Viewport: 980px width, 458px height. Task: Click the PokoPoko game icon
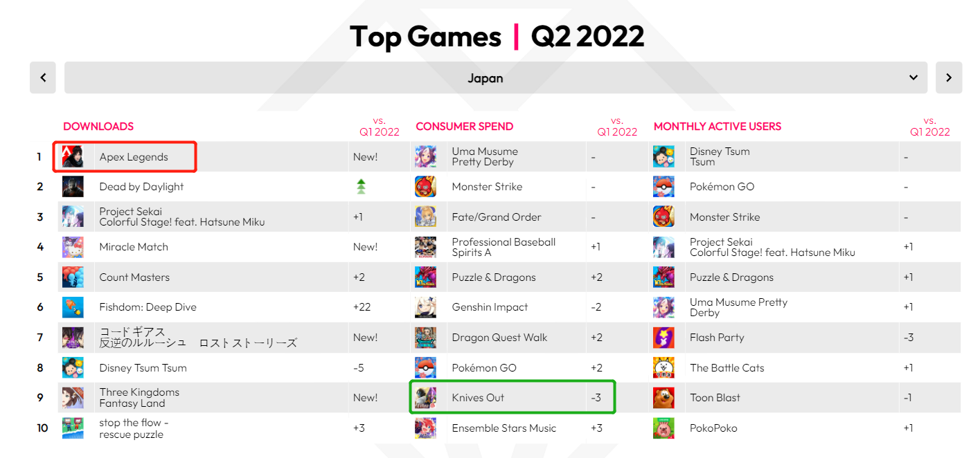point(663,428)
